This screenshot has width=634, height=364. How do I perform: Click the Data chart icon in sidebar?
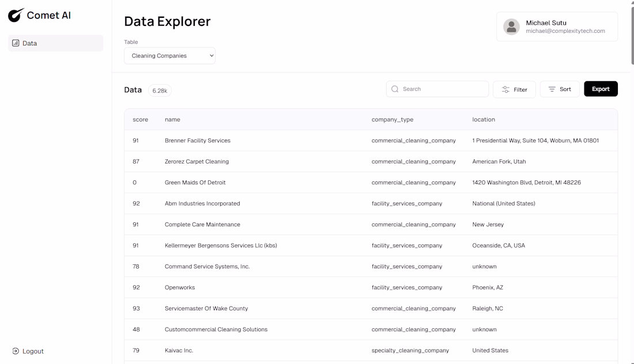(x=16, y=43)
